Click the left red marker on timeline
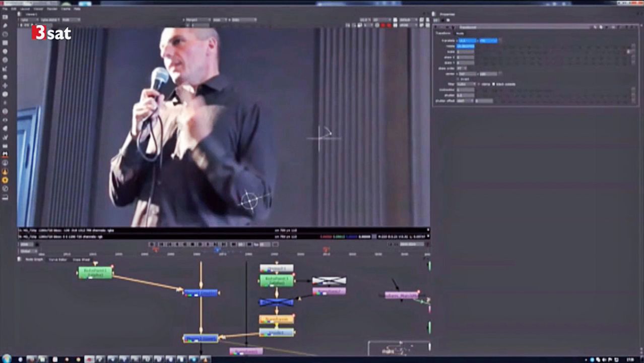 156,250
